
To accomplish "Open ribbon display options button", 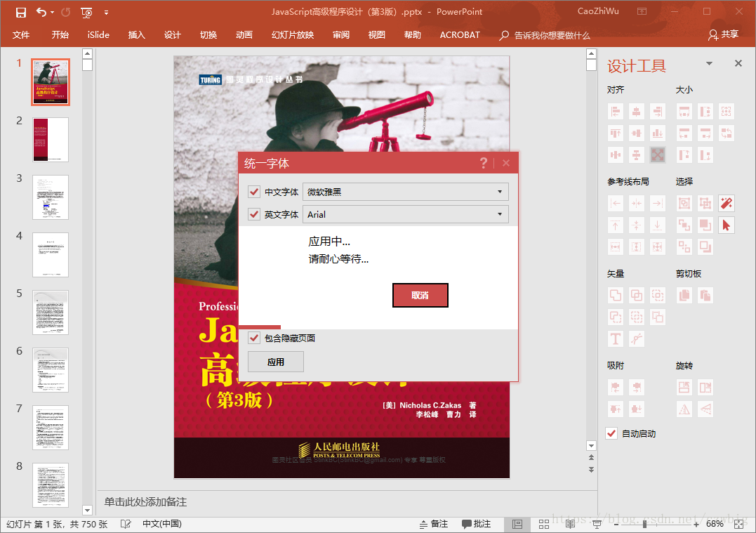I will pyautogui.click(x=642, y=11).
